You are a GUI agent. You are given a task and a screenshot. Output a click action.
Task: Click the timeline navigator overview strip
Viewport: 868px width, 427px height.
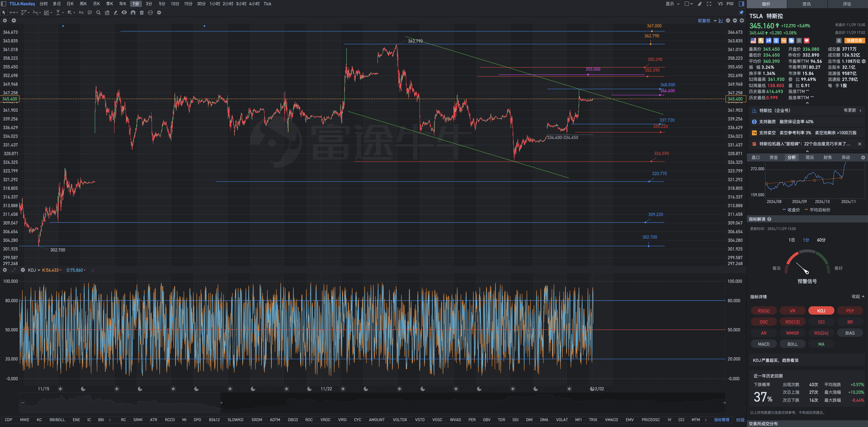click(372, 403)
